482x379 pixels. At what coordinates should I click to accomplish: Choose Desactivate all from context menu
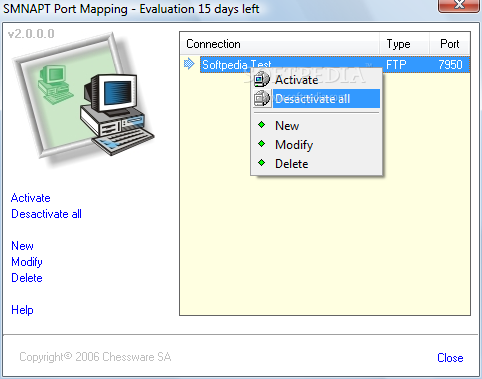click(x=316, y=99)
